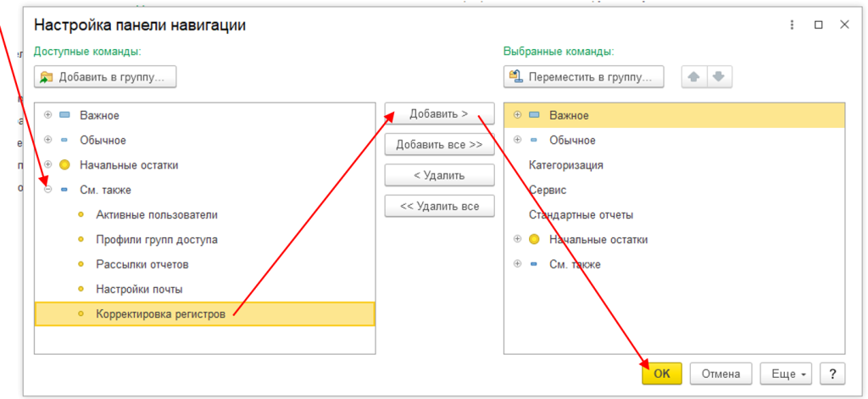Viewport: 868px width, 399px height.
Task: Click the three-dot menu icon in title bar
Action: (x=792, y=25)
